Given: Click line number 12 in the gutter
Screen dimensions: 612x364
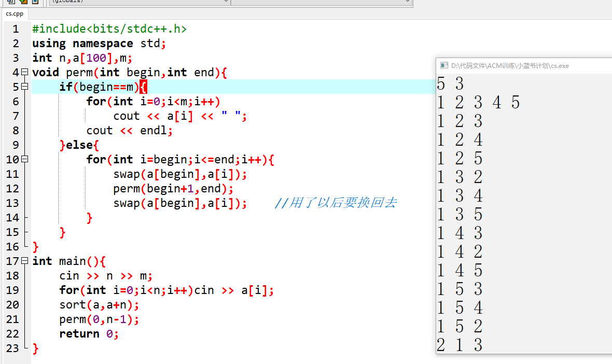Looking at the screenshot, I should click(12, 188).
